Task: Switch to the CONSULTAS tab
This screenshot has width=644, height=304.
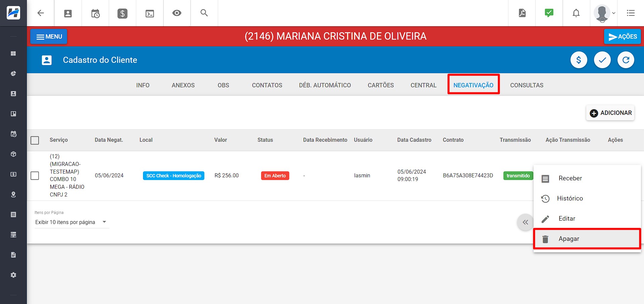Action: point(527,85)
